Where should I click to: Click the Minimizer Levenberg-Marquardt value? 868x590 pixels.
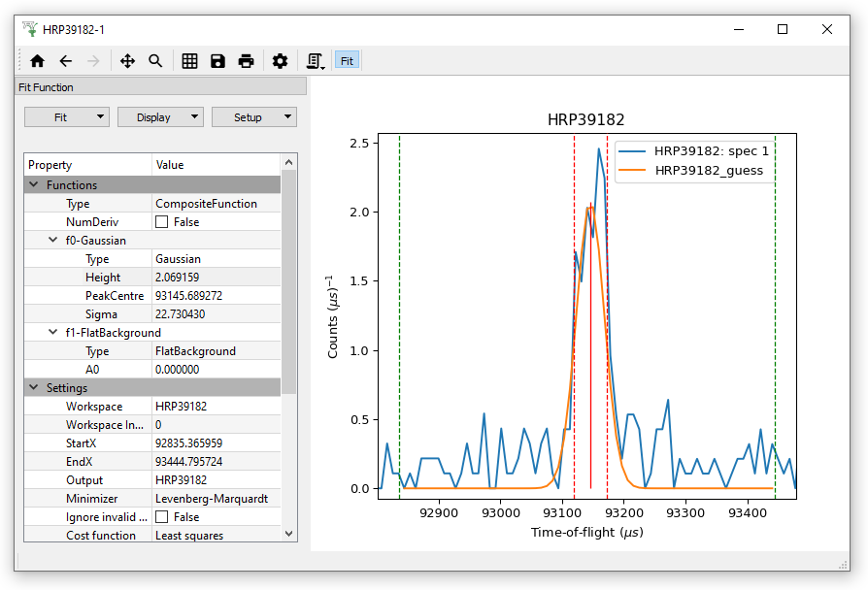click(216, 499)
